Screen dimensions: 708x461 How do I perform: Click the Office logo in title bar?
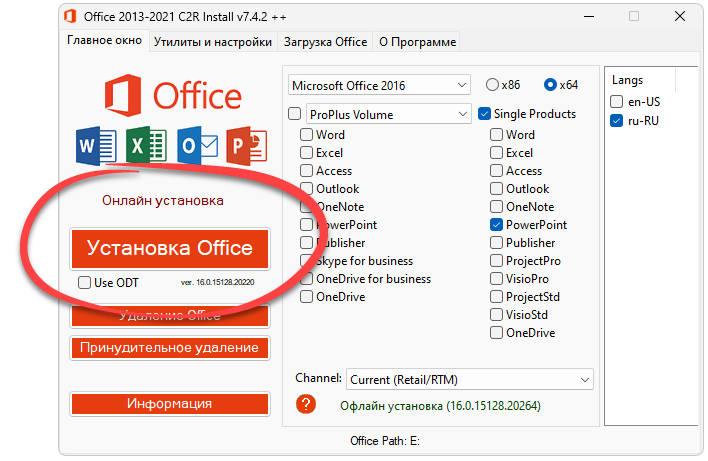[70, 16]
